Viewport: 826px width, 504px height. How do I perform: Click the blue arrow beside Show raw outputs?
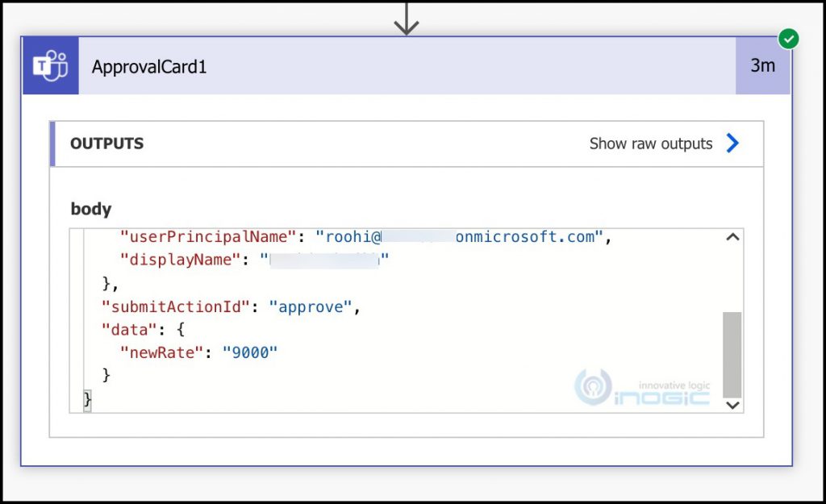point(732,144)
